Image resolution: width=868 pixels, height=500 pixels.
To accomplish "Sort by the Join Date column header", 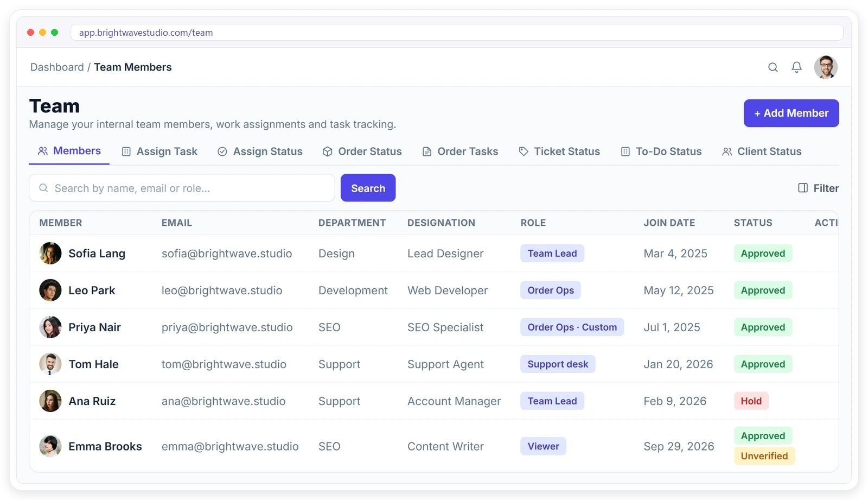I will (669, 223).
